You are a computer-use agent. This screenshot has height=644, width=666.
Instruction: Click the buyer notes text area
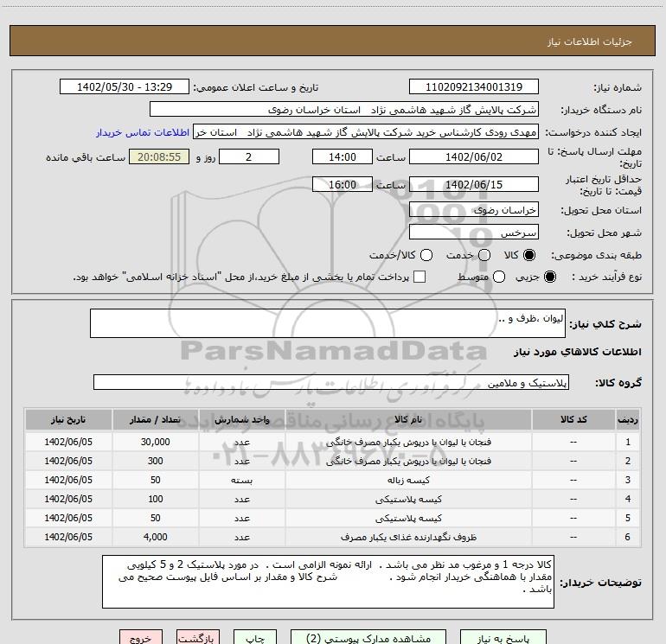(x=328, y=582)
